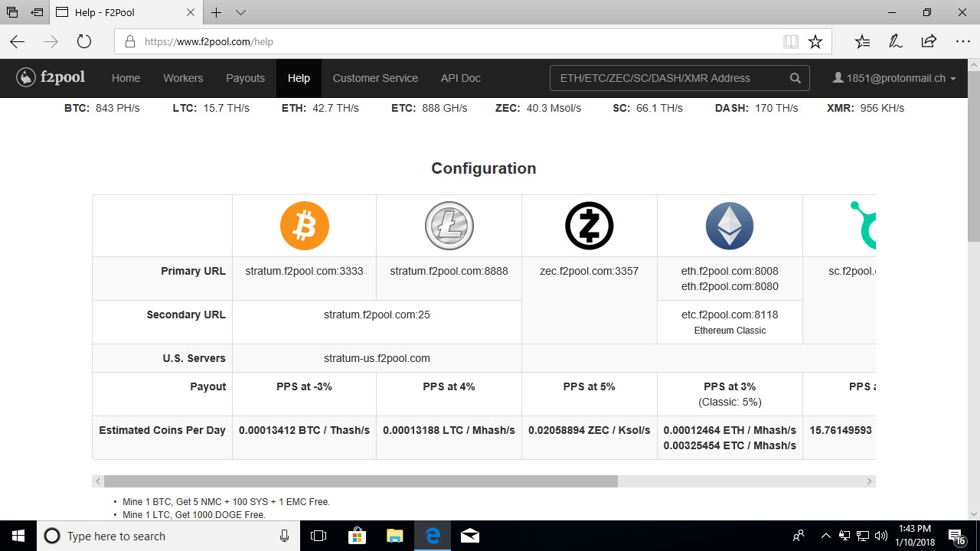The width and height of the screenshot is (980, 551).
Task: Click zec.f2pool.com:3357 URL text
Action: point(589,271)
